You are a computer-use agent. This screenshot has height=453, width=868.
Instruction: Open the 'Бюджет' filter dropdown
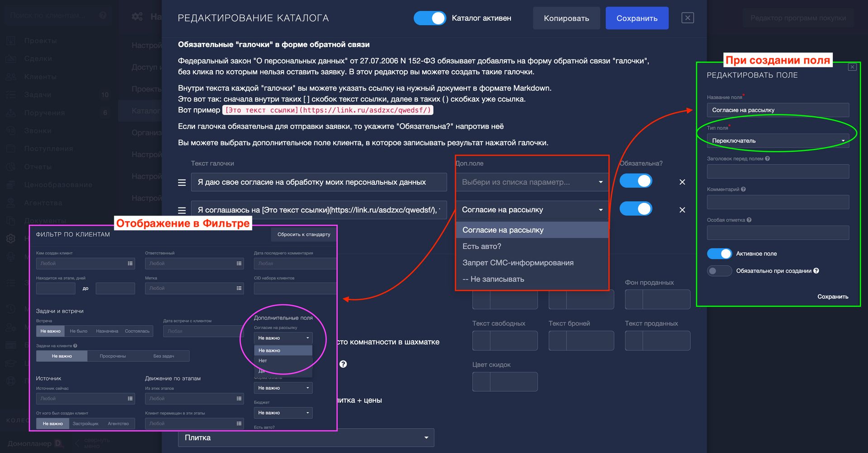(283, 413)
